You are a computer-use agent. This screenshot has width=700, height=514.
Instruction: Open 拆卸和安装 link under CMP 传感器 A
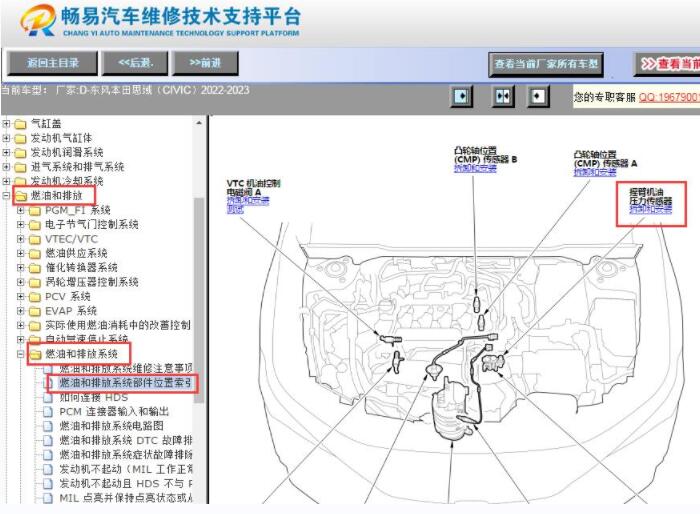point(595,172)
